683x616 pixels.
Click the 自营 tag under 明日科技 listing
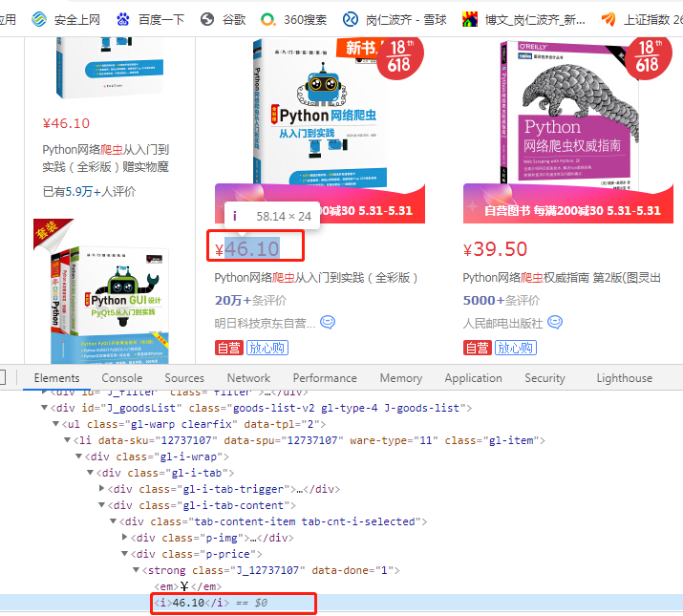(x=228, y=348)
